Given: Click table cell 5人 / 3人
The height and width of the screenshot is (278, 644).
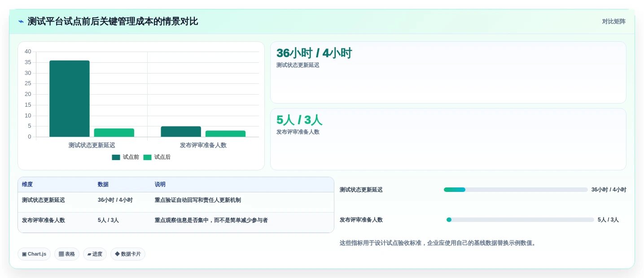Looking at the screenshot, I should click(x=108, y=221).
